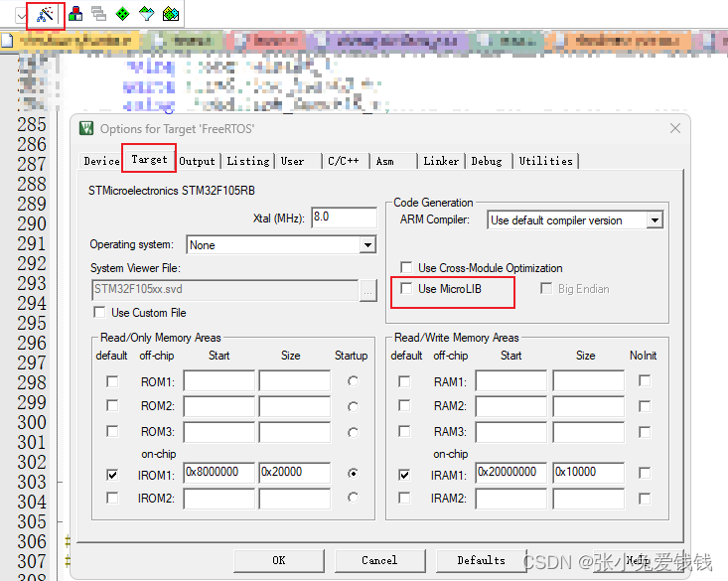The height and width of the screenshot is (581, 728).
Task: Click IROM1 Start address field 0x8000000
Action: coord(219,473)
